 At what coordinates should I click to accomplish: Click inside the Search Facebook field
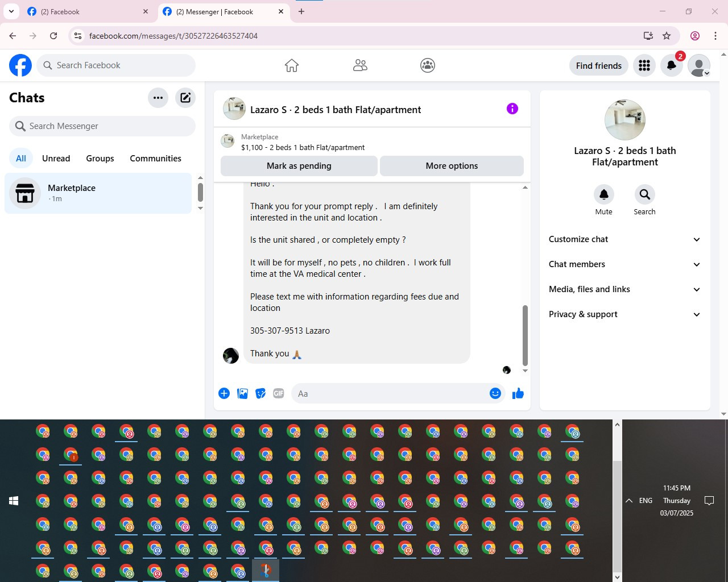tap(116, 65)
